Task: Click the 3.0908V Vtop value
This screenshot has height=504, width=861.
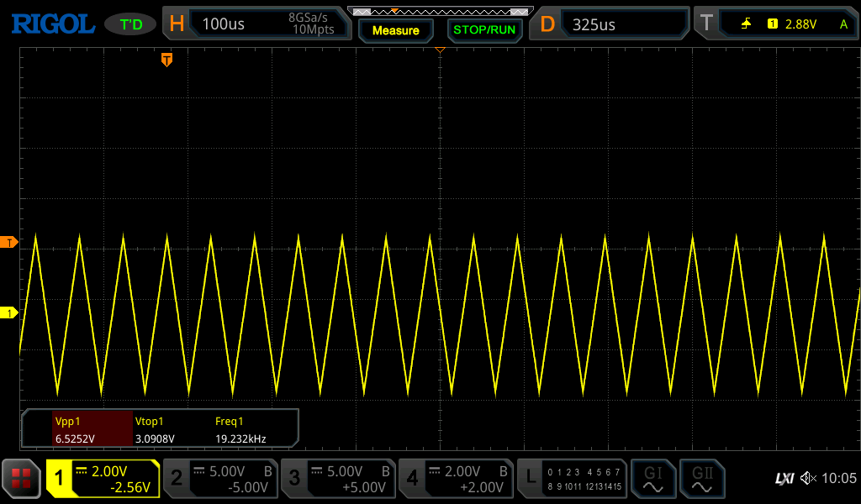Action: pos(155,438)
